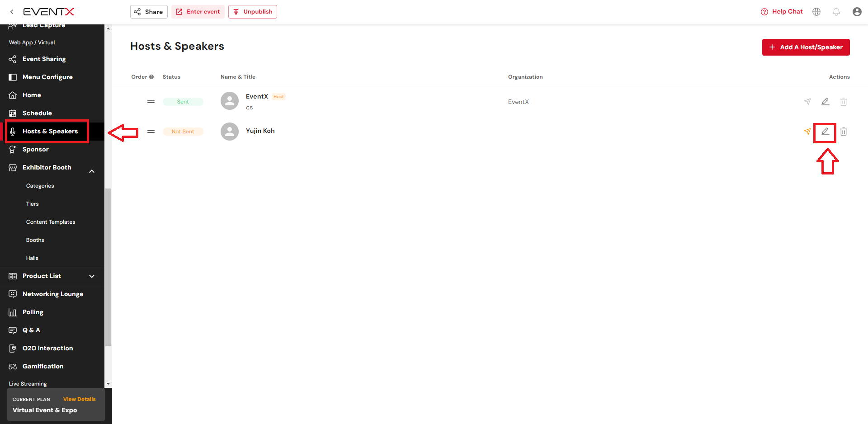Click the Organization column header
This screenshot has height=424, width=868.
pyautogui.click(x=525, y=77)
